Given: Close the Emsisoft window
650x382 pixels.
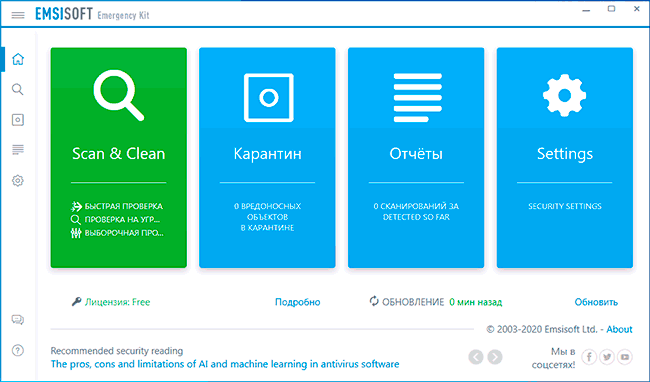Looking at the screenshot, I should coord(637,9).
